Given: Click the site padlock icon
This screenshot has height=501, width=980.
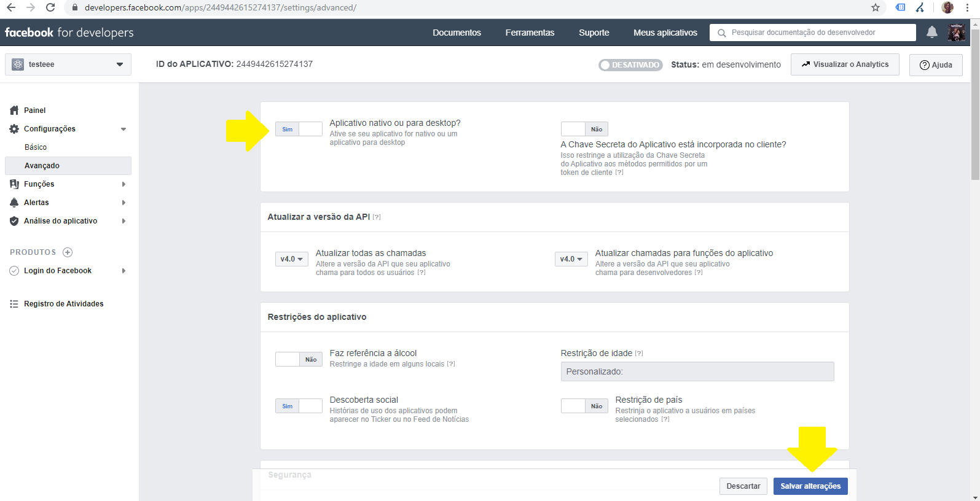Looking at the screenshot, I should 75,7.
